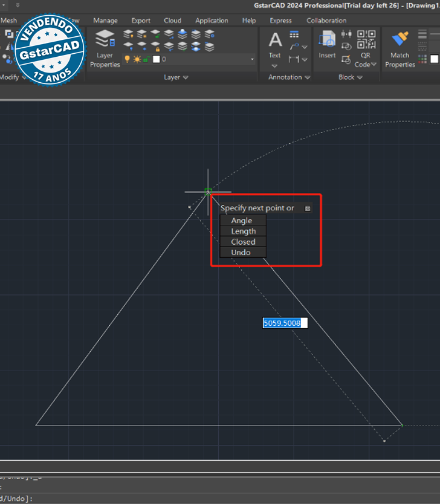440x504 pixels.
Task: Click the block edit icon with pencil
Action: point(346,59)
